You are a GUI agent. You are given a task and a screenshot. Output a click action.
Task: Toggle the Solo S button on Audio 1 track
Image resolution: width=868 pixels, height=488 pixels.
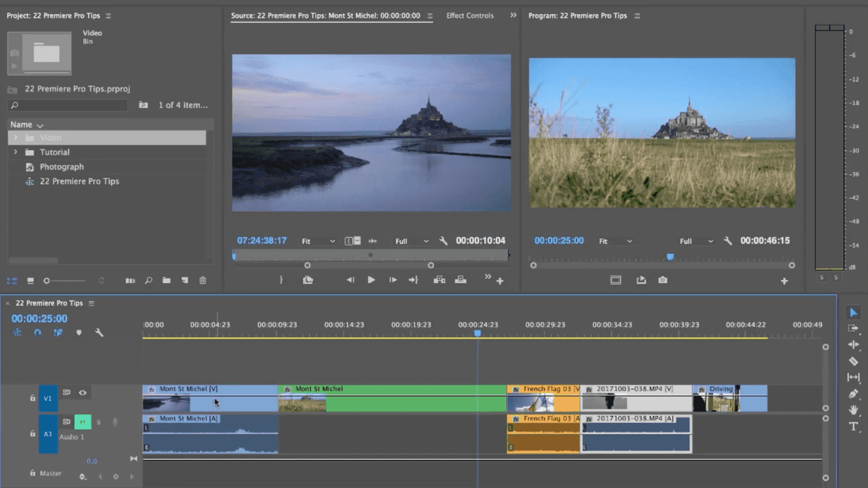coord(98,422)
